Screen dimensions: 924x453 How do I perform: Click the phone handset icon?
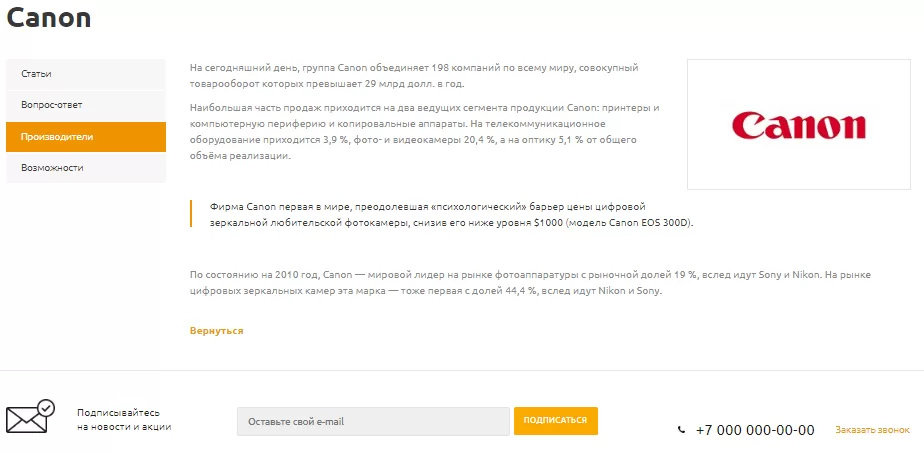[682, 430]
